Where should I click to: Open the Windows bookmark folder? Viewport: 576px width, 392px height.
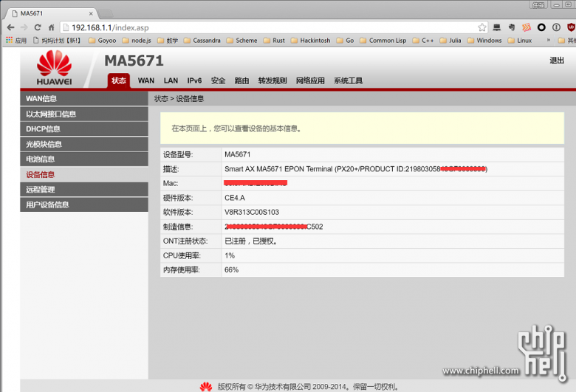pyautogui.click(x=484, y=41)
